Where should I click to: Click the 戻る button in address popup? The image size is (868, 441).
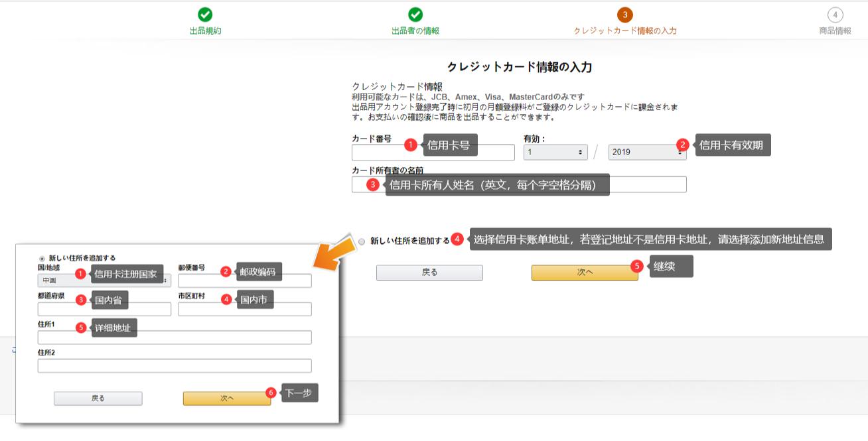98,399
